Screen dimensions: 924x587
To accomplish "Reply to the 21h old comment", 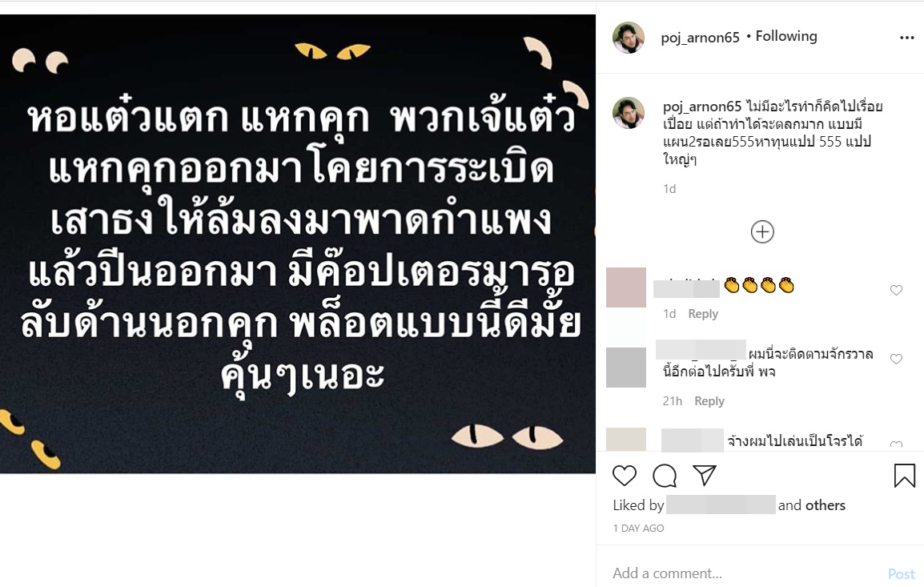I will coord(709,400).
